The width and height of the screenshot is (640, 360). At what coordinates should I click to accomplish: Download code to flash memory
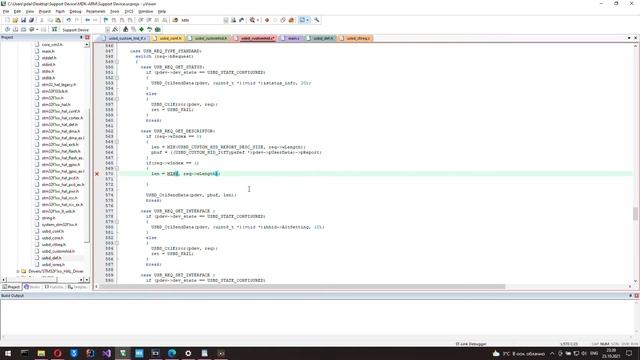click(x=54, y=29)
